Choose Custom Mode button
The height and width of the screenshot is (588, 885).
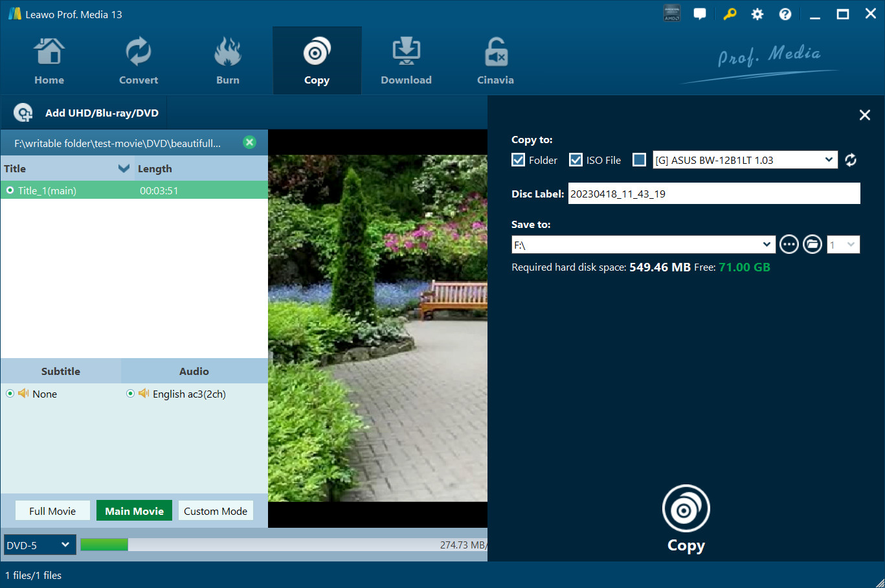click(216, 511)
